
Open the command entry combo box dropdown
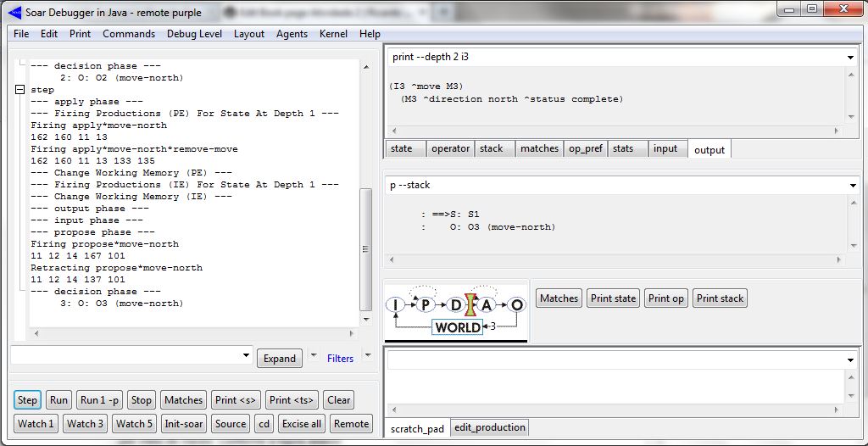point(246,355)
